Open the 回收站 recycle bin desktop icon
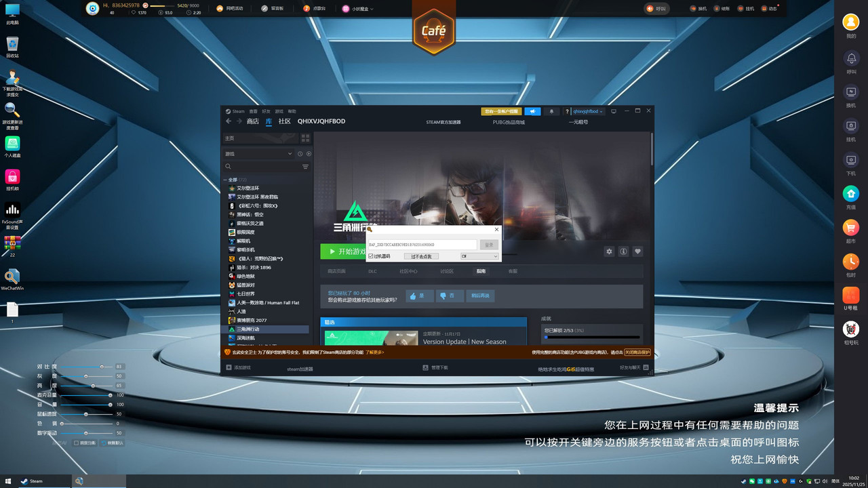 point(12,47)
